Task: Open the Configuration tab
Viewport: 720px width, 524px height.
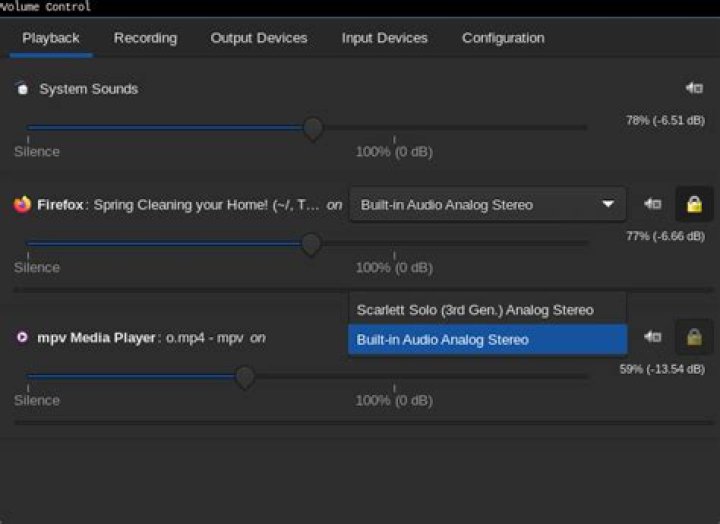Action: (x=503, y=38)
